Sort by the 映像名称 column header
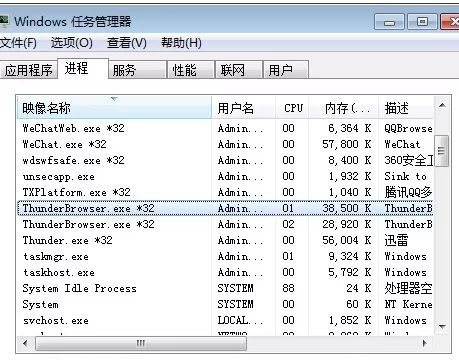Screen dimensions: 459x360 coord(114,108)
